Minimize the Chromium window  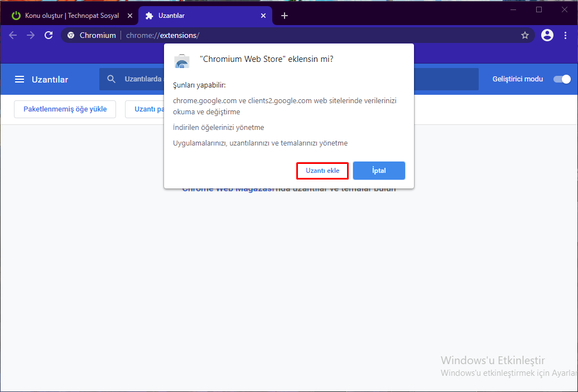[x=513, y=9]
